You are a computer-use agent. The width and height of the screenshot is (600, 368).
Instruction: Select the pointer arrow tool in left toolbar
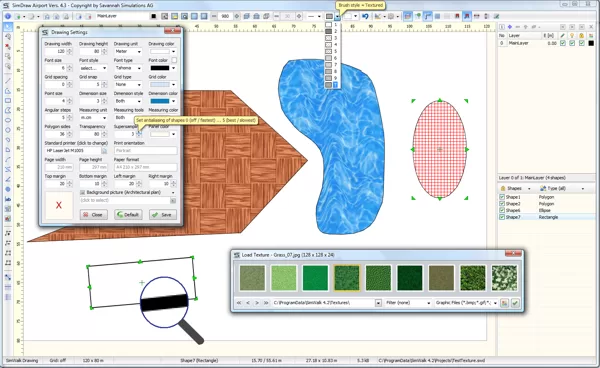8,27
